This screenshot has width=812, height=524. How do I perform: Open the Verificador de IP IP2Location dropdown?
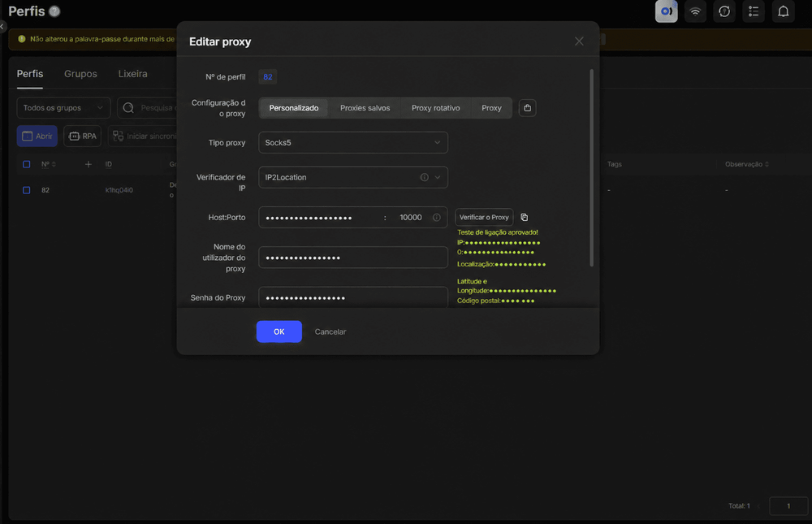353,177
